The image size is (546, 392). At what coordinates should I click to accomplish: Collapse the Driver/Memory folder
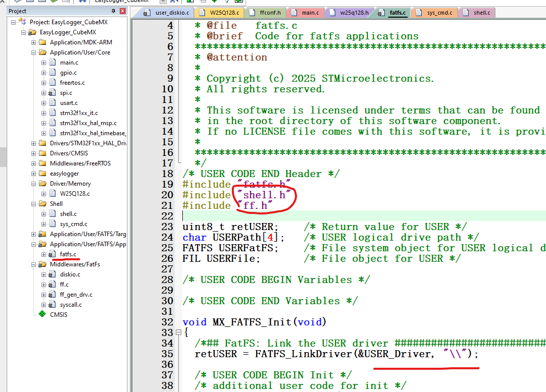[x=33, y=184]
